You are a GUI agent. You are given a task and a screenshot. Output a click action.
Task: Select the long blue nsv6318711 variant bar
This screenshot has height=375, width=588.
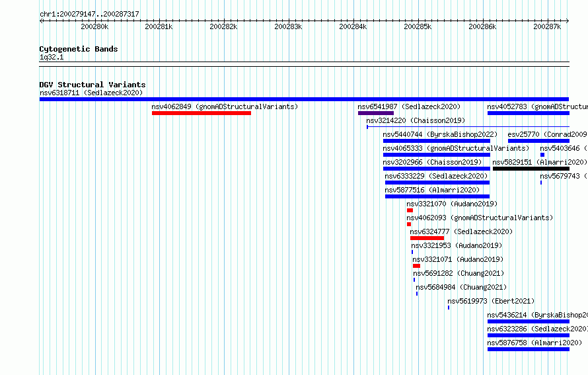click(304, 99)
